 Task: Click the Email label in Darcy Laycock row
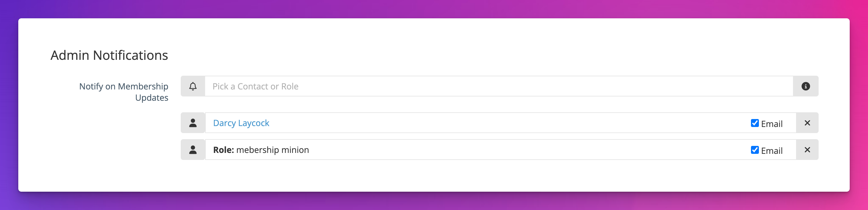click(x=772, y=124)
